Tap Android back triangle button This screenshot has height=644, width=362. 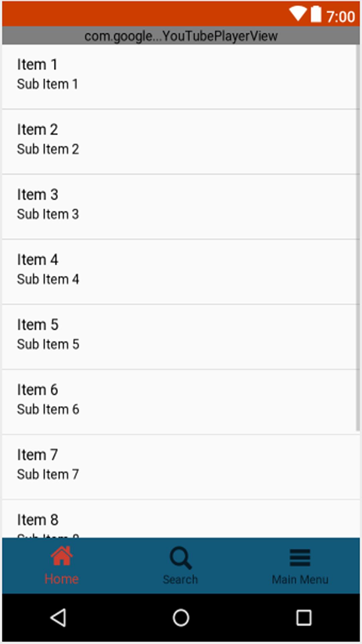(x=58, y=618)
